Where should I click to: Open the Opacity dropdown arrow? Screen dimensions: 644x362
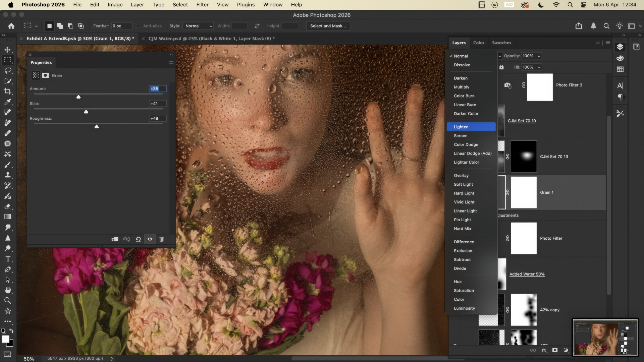[x=539, y=56]
